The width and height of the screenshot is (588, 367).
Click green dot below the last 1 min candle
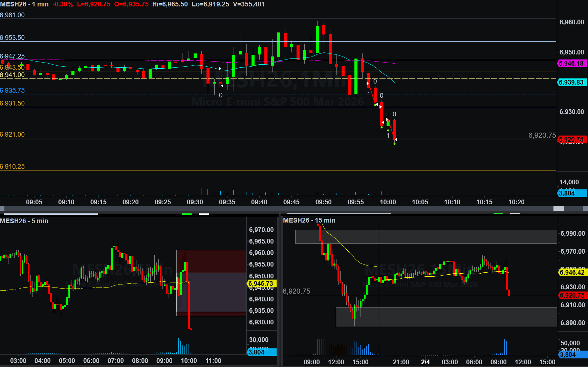(394, 144)
